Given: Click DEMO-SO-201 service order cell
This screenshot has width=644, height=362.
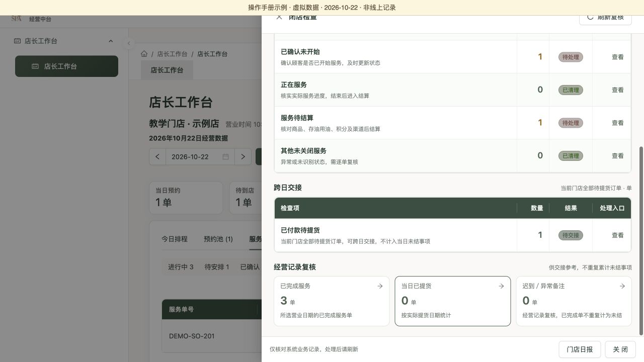Looking at the screenshot, I should pyautogui.click(x=192, y=336).
